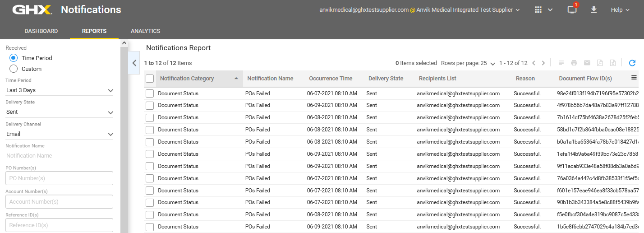644x233 pixels.
Task: Expand the Delivery Channel Email dropdown
Action: pyautogui.click(x=59, y=134)
